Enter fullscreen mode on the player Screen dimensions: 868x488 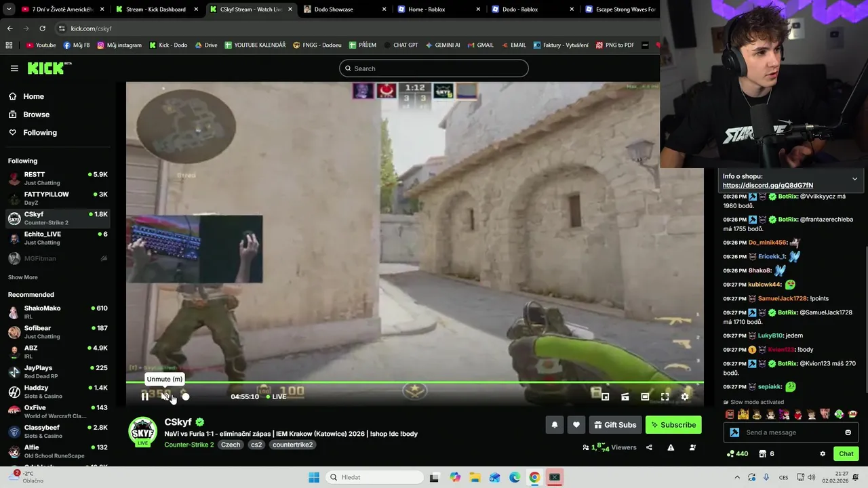[x=665, y=396]
